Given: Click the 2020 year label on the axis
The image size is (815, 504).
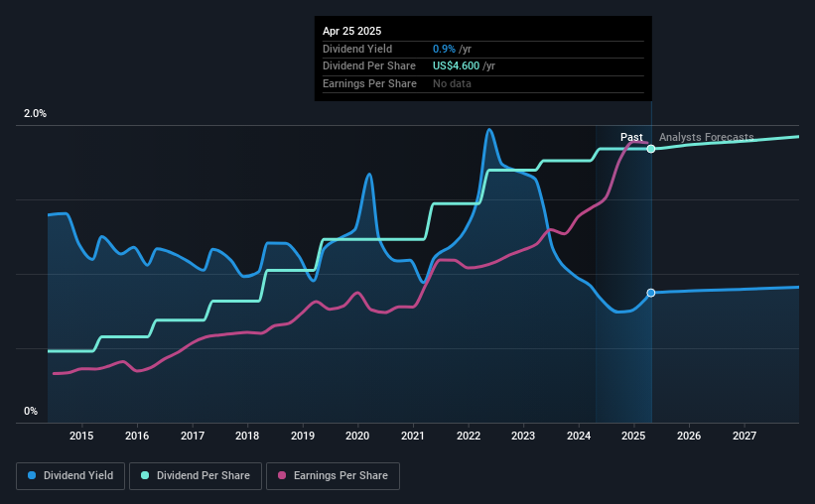Looking at the screenshot, I should [x=357, y=436].
